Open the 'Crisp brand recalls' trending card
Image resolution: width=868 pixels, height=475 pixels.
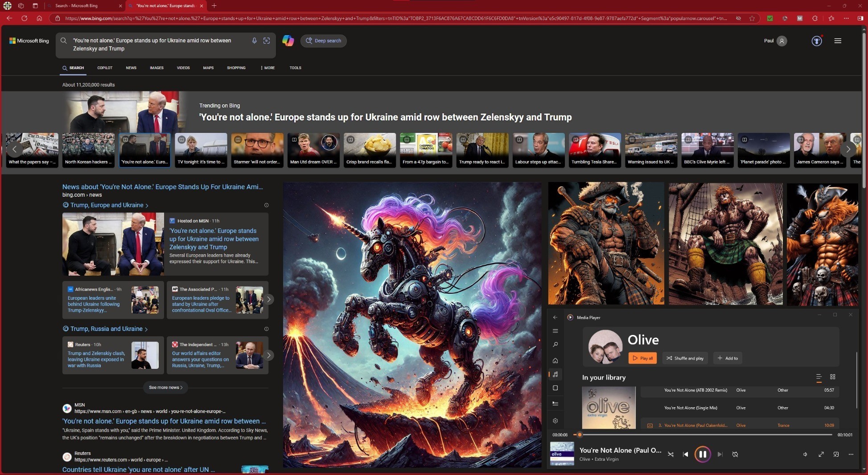click(x=370, y=150)
